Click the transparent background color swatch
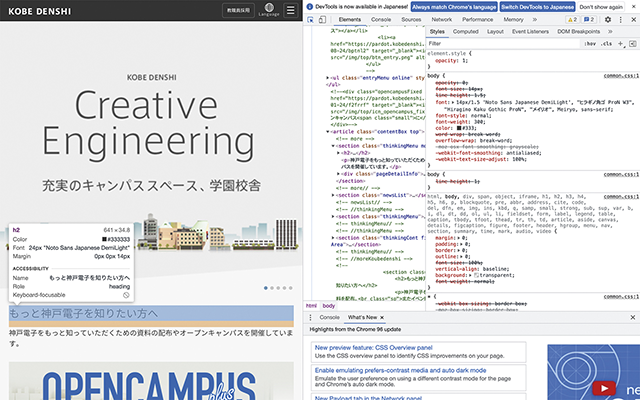Screen dimensions: 640x400 pos(476,276)
